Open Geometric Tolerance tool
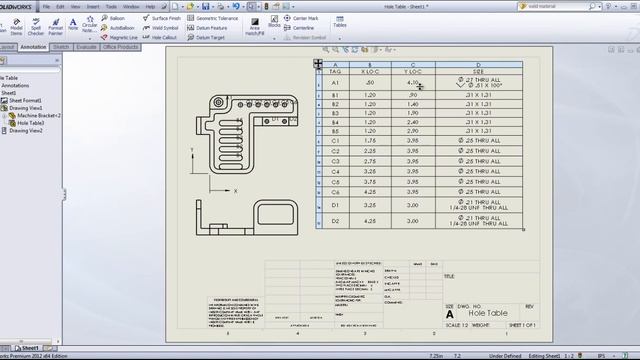 pos(213,18)
